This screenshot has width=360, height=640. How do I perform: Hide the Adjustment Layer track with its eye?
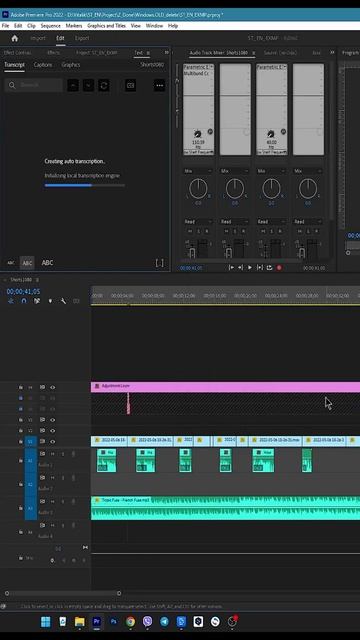(52, 387)
